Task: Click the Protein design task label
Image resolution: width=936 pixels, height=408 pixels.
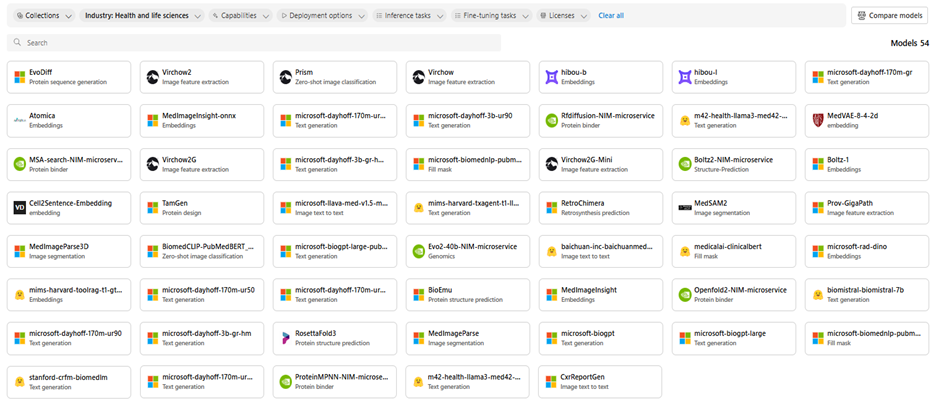Action: (x=182, y=213)
